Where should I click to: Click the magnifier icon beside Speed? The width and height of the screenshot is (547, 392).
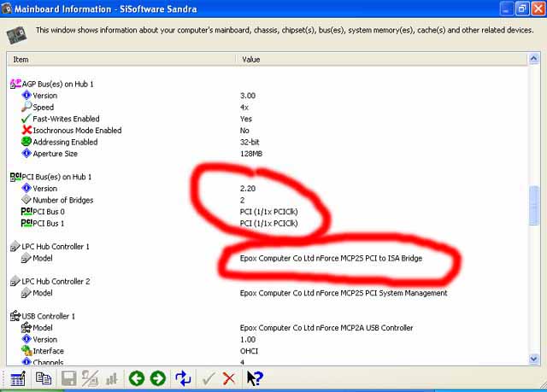coord(26,107)
